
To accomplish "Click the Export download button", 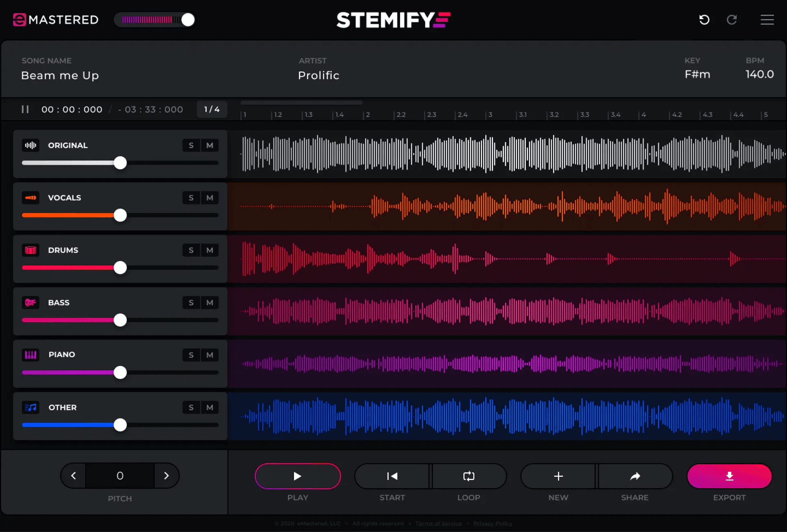I will pyautogui.click(x=729, y=476).
